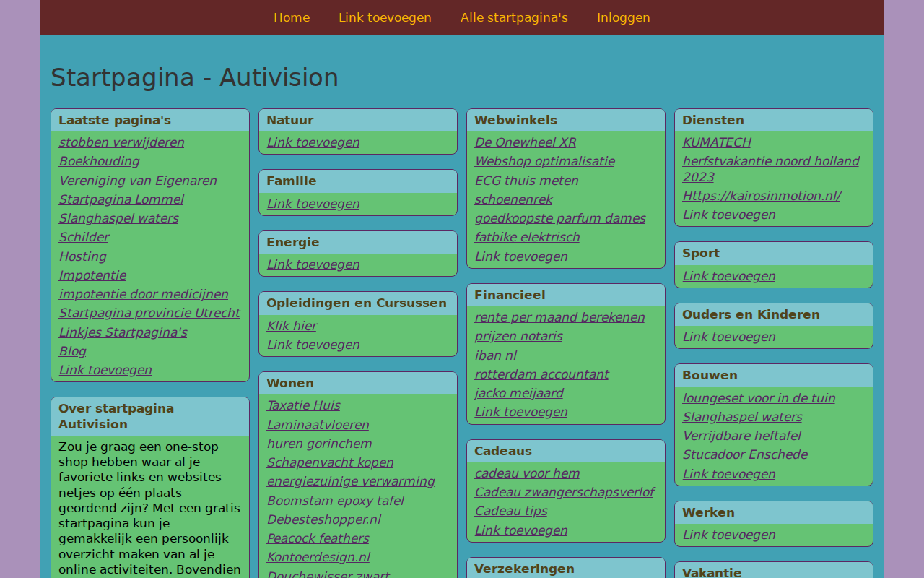Visit the Kontoerdesign.nl link
The image size is (924, 578).
(x=318, y=557)
